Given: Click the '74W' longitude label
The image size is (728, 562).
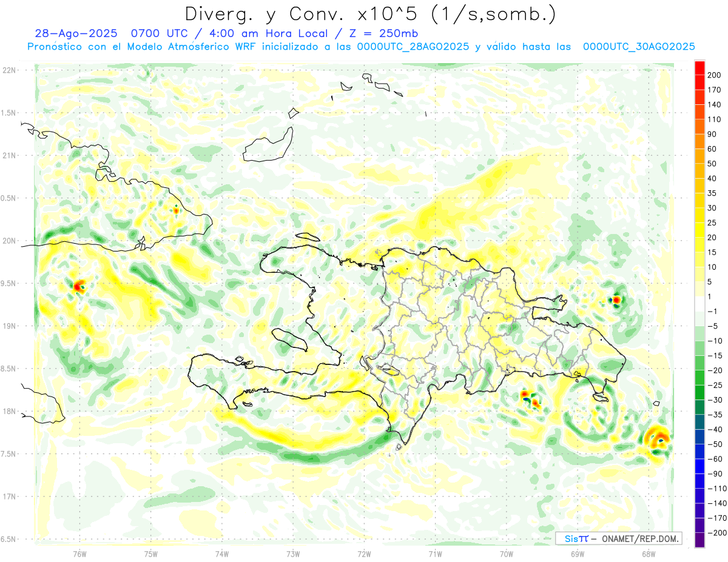Looking at the screenshot, I should click(x=222, y=553).
